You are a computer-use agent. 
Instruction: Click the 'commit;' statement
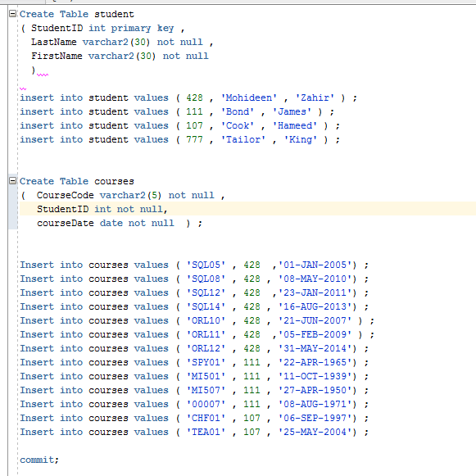(x=39, y=460)
